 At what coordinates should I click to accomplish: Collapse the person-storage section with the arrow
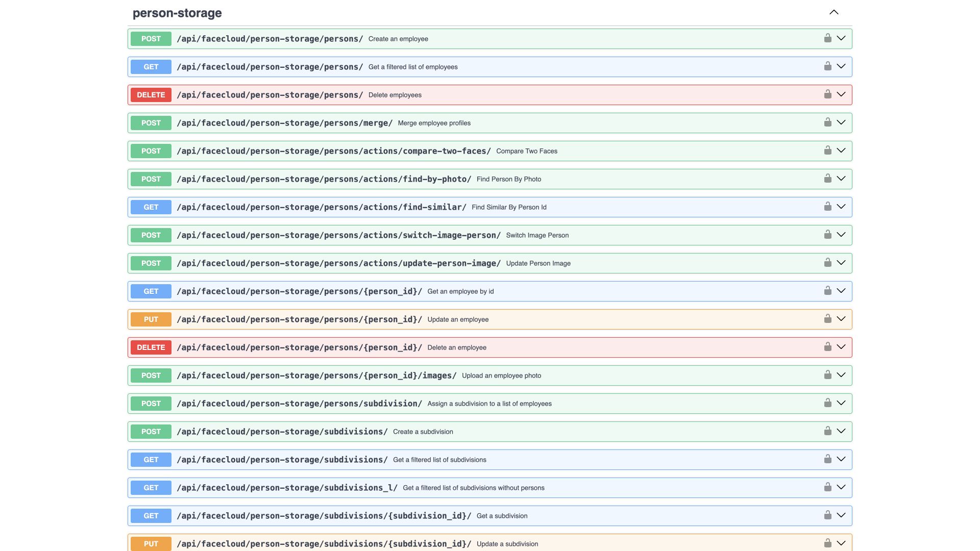point(834,12)
